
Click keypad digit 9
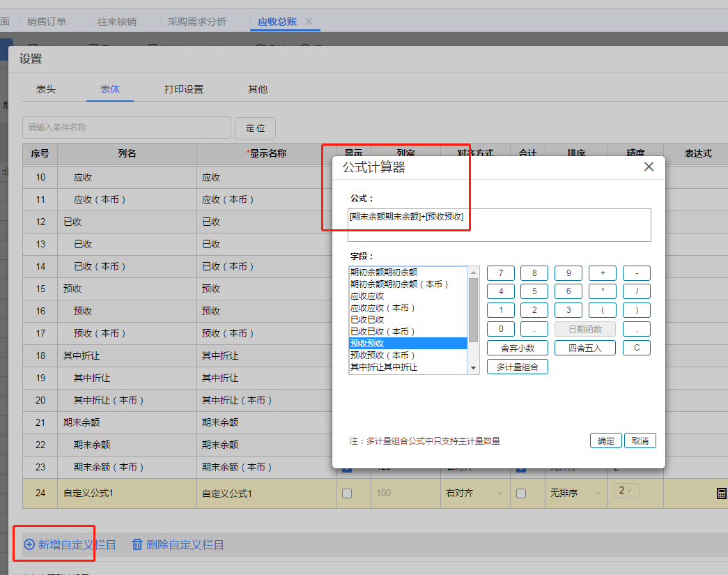[x=568, y=273]
